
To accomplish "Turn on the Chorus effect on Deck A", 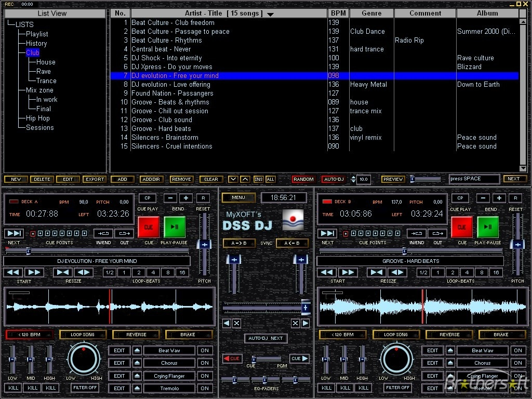I will coord(205,363).
